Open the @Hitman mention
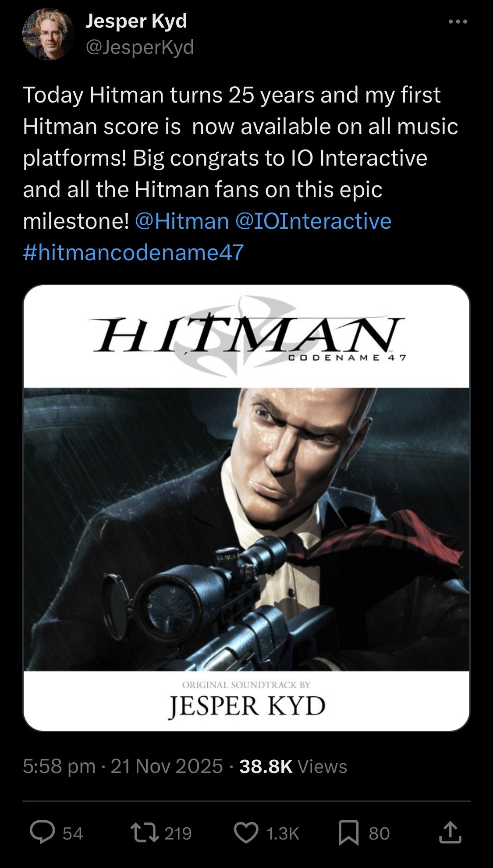Screen dimensions: 493x868 coord(182,221)
